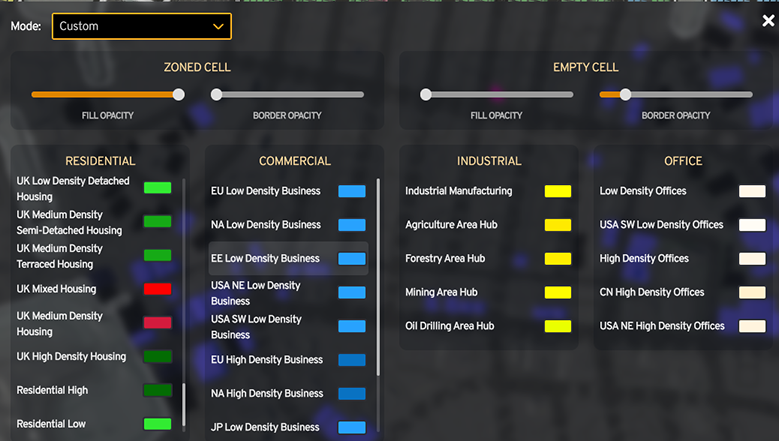This screenshot has height=441, width=779.
Task: Open the Mining Area Hub yellow swatch
Action: 557,293
